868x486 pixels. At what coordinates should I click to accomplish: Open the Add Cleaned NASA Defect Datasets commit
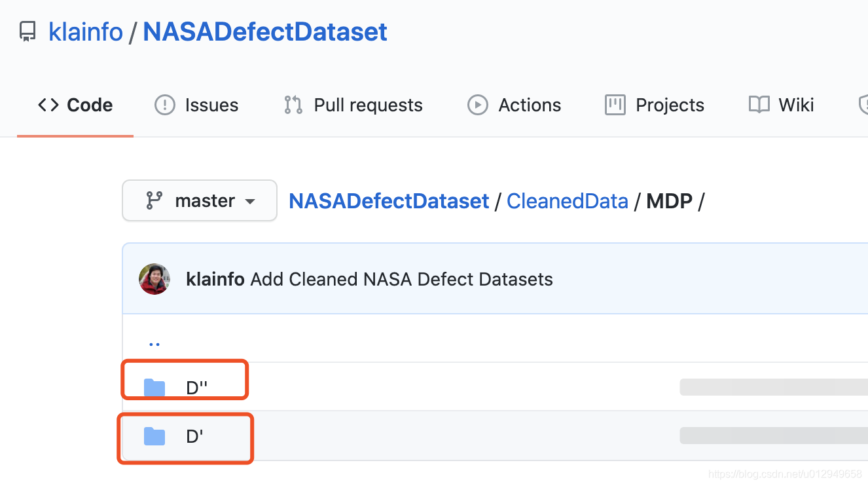(401, 280)
